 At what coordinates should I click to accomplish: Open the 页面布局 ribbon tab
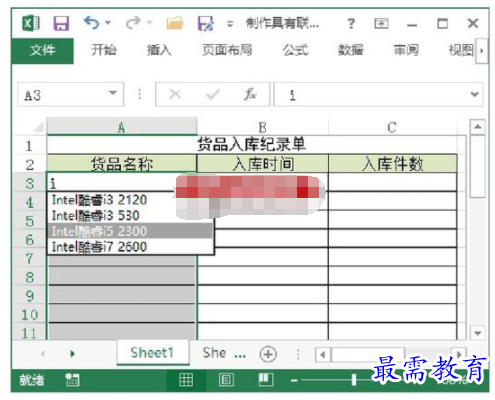click(x=227, y=50)
